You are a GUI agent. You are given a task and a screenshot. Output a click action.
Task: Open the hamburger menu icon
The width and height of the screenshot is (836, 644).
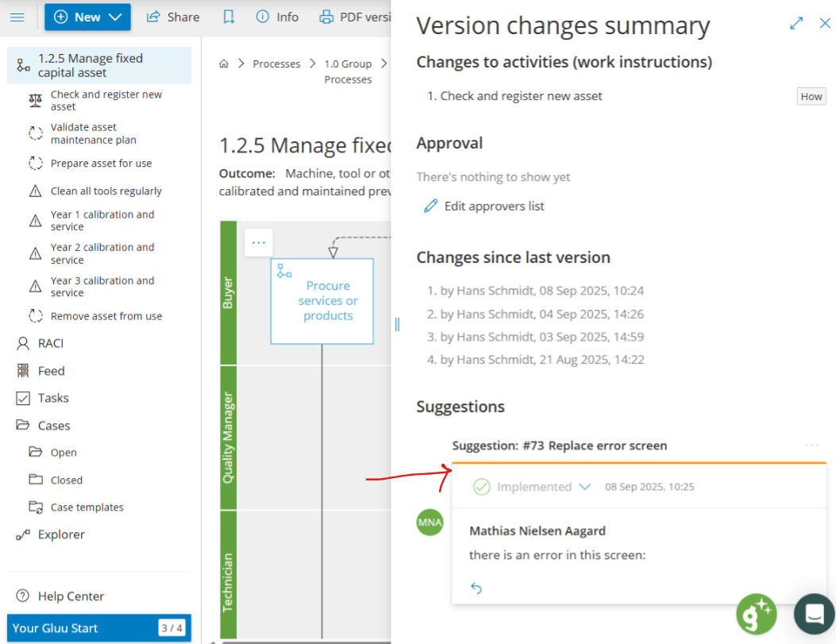coord(17,17)
